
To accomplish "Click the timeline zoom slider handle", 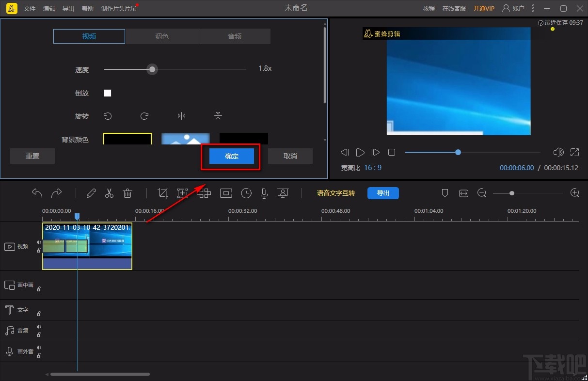I will click(512, 193).
